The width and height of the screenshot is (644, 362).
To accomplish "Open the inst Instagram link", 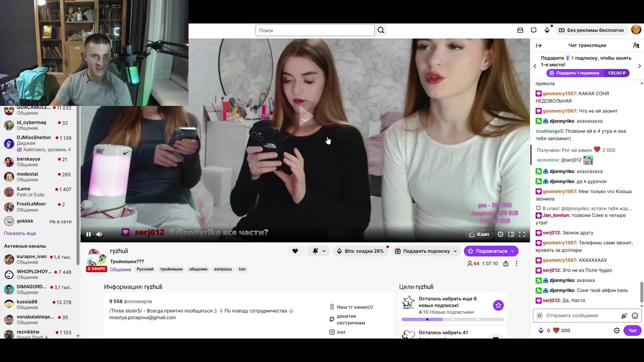I will [337, 332].
